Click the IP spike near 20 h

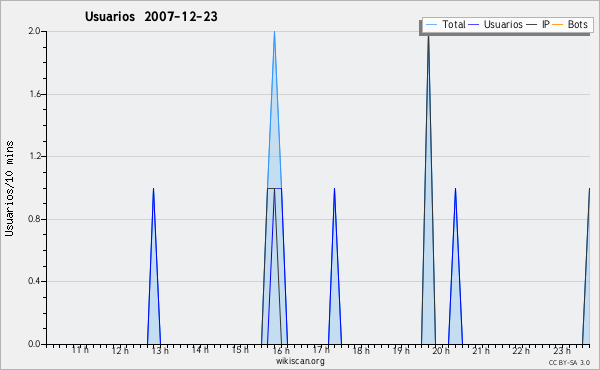[429, 191]
